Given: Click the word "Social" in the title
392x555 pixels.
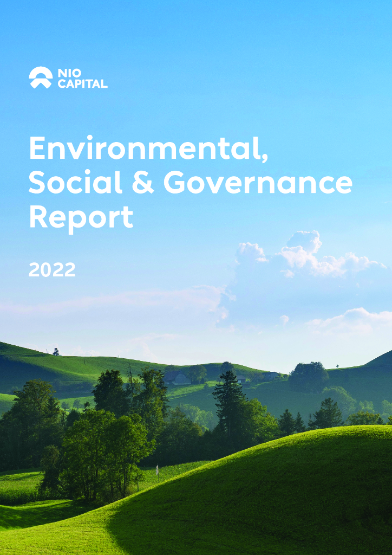Looking at the screenshot, I should (x=75, y=183).
